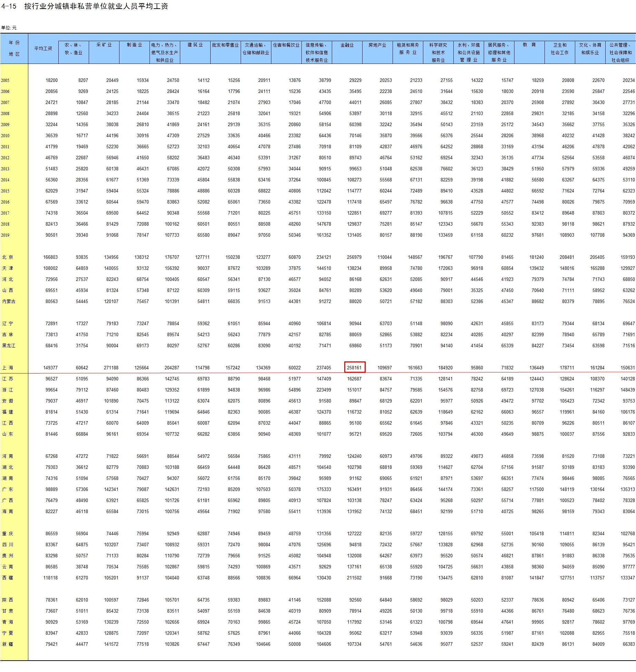Click 新疆 公共管理 value 66383
Image resolution: width=636 pixels, height=672 pixels.
(629, 644)
